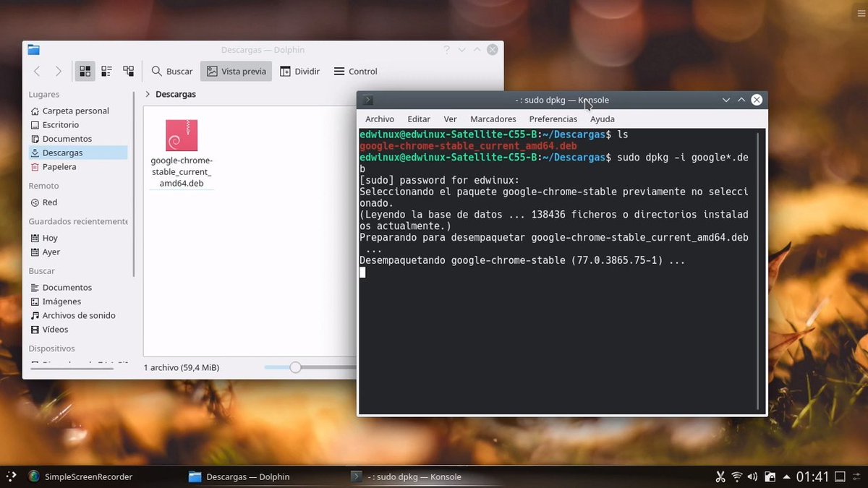This screenshot has height=488, width=868.
Task: Open Ayuda menu in Konsole
Action: pos(603,119)
